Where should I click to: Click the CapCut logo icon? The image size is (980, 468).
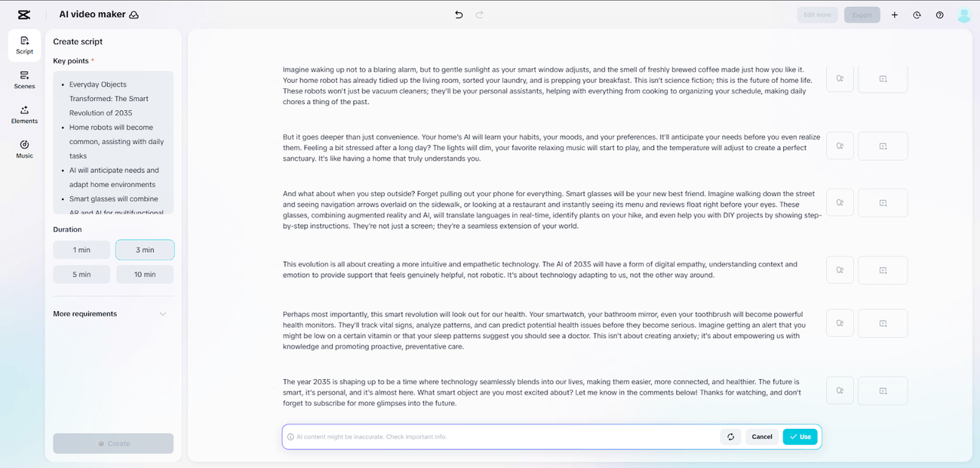(24, 15)
